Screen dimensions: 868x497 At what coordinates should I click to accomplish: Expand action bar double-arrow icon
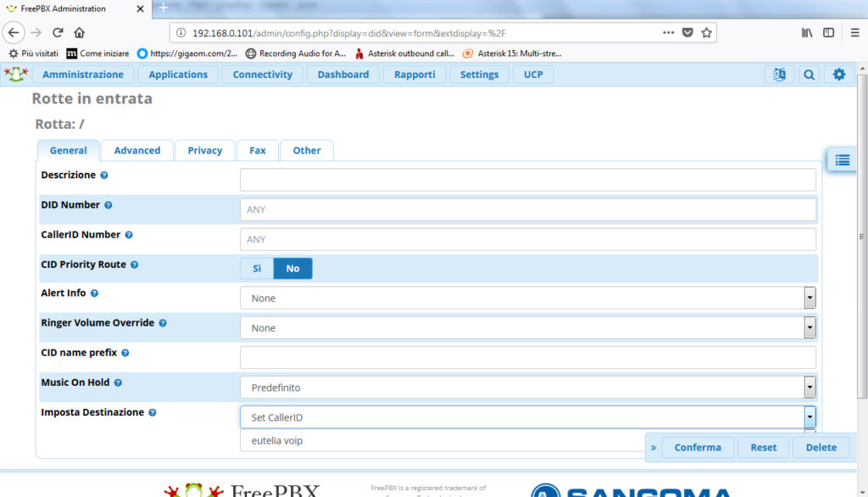654,448
